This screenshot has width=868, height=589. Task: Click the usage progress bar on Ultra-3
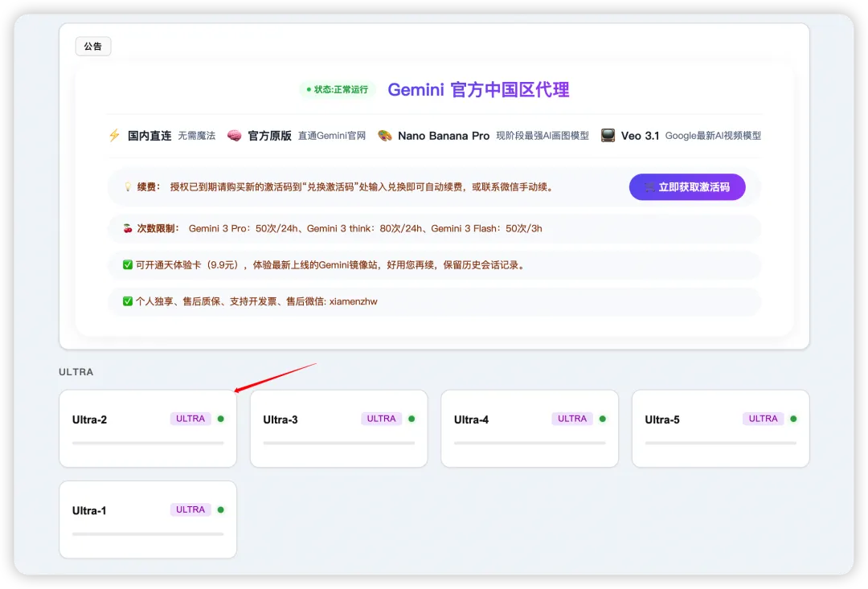point(339,444)
